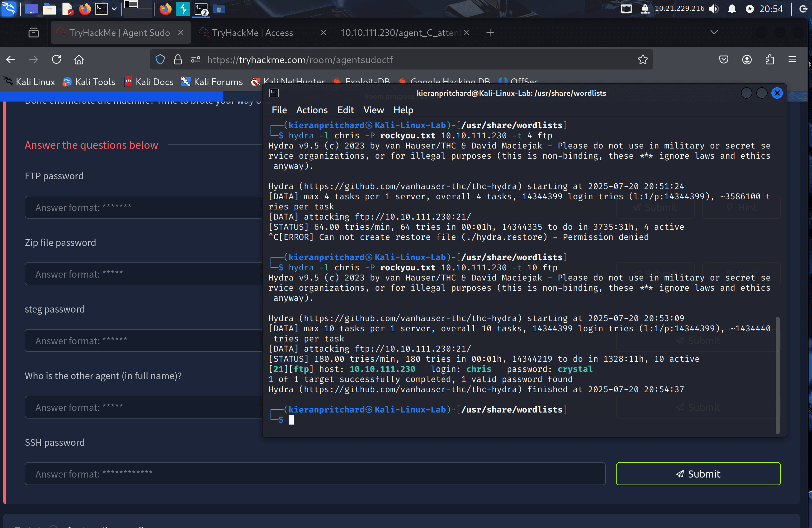
Task: Open site permissions icon in address bar
Action: (195, 60)
